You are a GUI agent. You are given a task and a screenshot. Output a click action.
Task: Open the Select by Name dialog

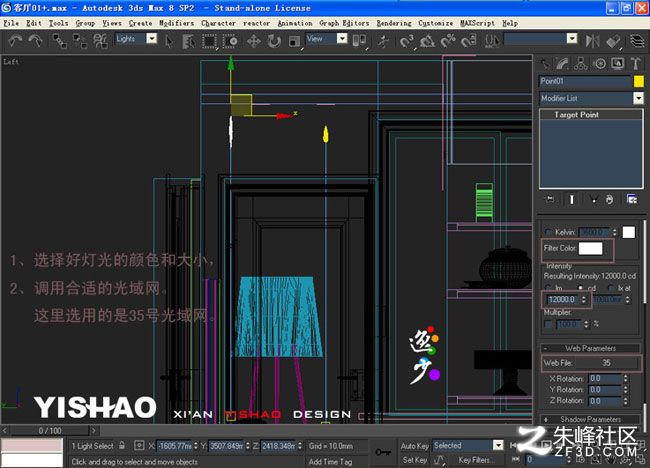[x=189, y=41]
